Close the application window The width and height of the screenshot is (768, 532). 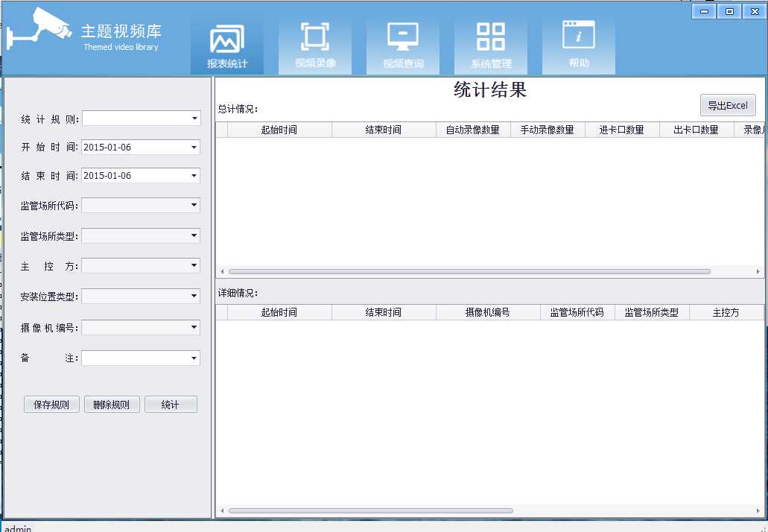point(755,11)
